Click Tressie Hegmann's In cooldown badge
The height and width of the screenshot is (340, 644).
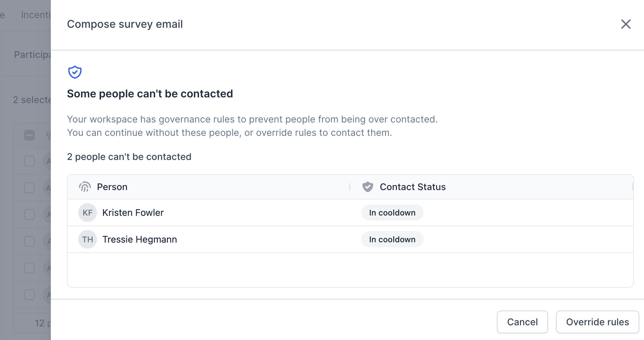392,239
